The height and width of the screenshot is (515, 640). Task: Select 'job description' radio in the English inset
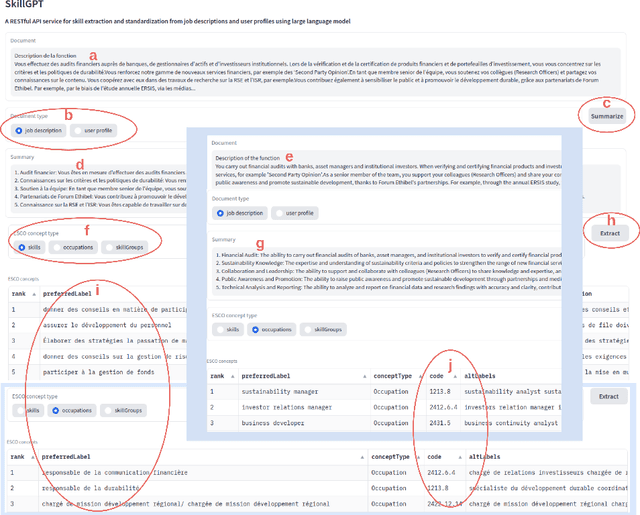[x=240, y=213]
